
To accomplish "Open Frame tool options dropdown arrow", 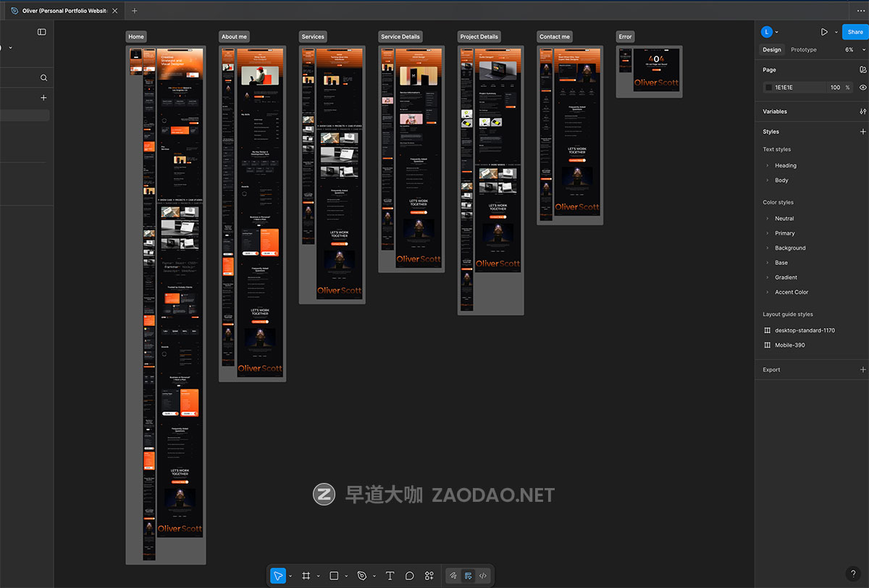I will pos(318,576).
